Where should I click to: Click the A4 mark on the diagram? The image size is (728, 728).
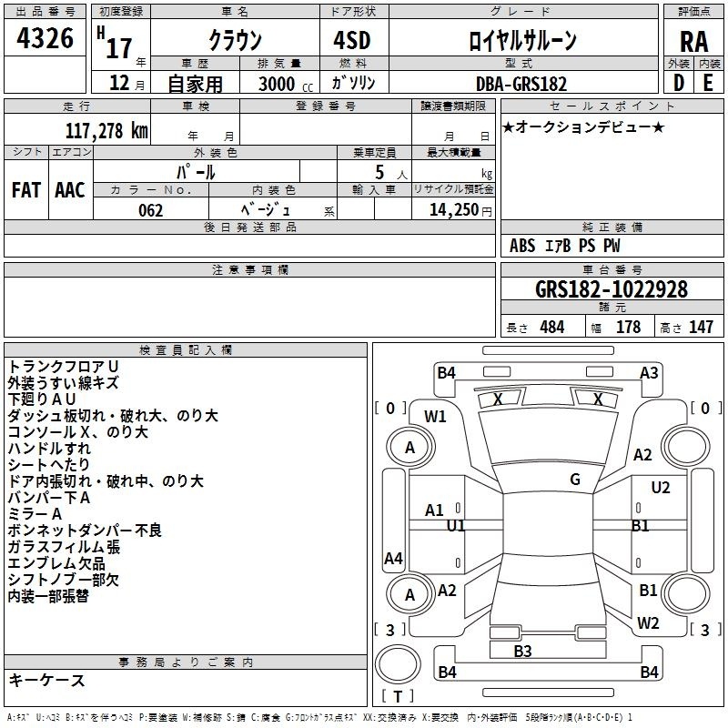[393, 558]
